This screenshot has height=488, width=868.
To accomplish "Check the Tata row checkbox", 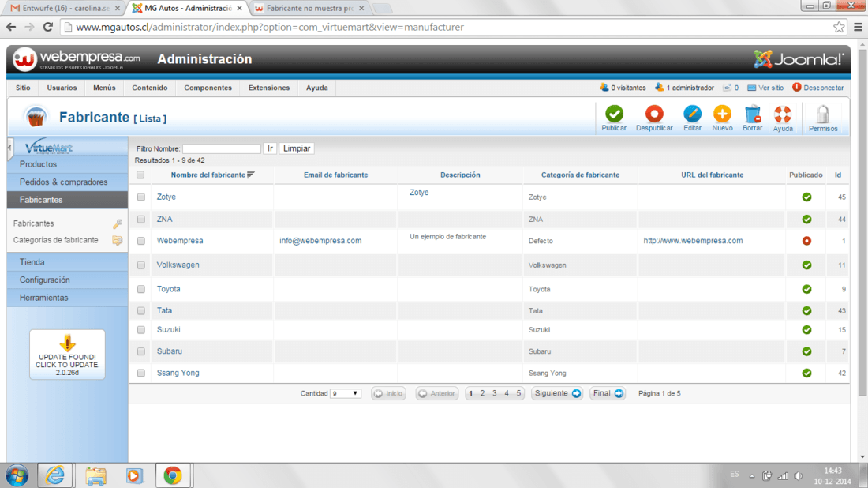I will 141,311.
